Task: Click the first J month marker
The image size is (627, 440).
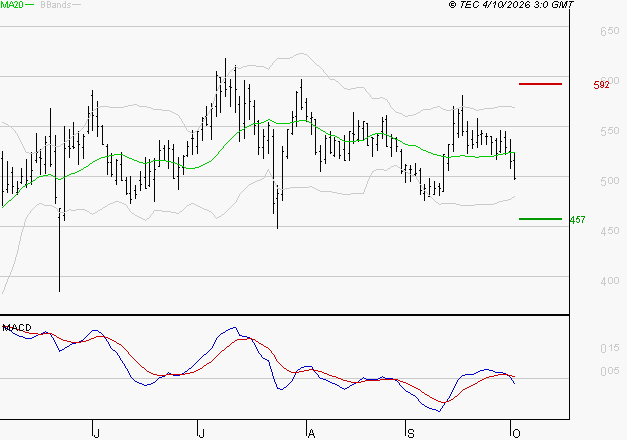Action: 96,434
